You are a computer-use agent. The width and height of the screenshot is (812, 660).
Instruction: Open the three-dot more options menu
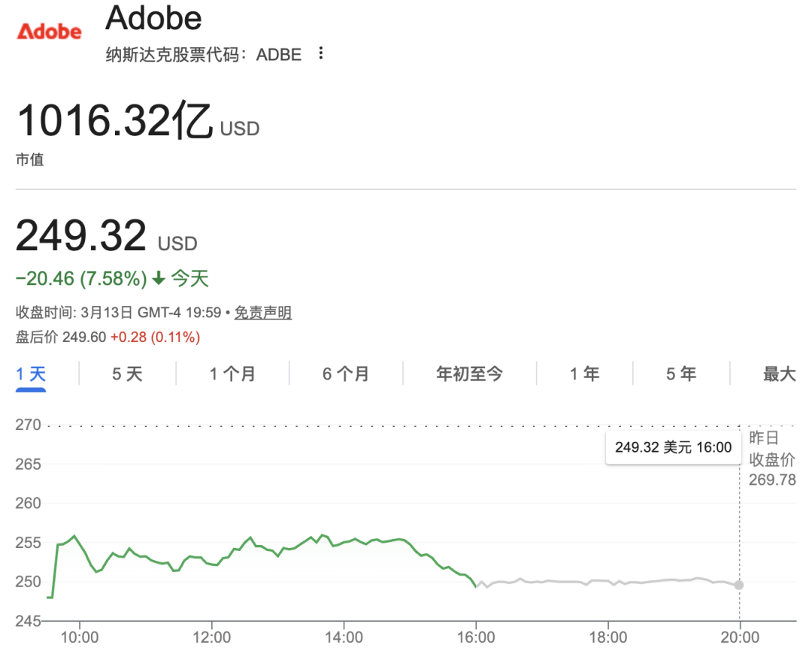pos(321,53)
